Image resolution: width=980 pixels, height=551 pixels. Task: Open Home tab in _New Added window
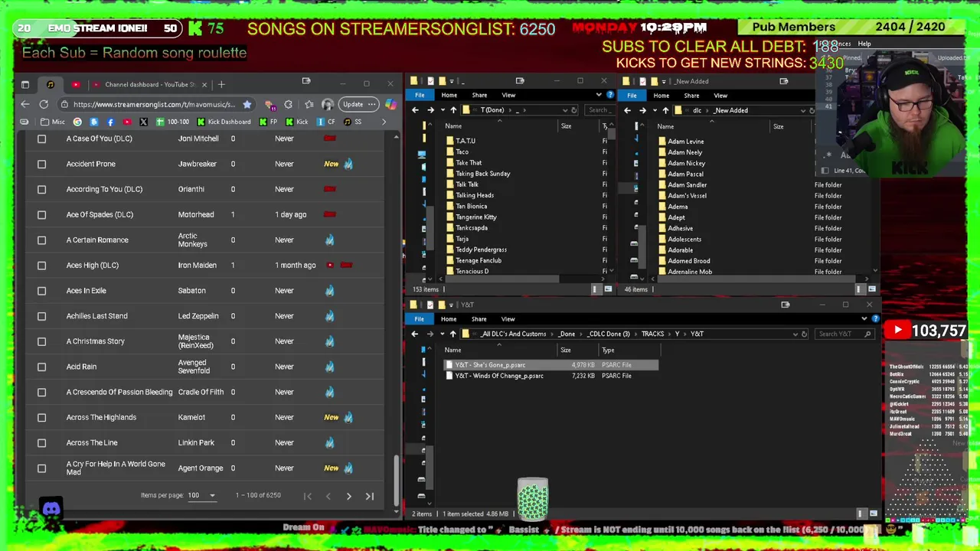coord(661,96)
